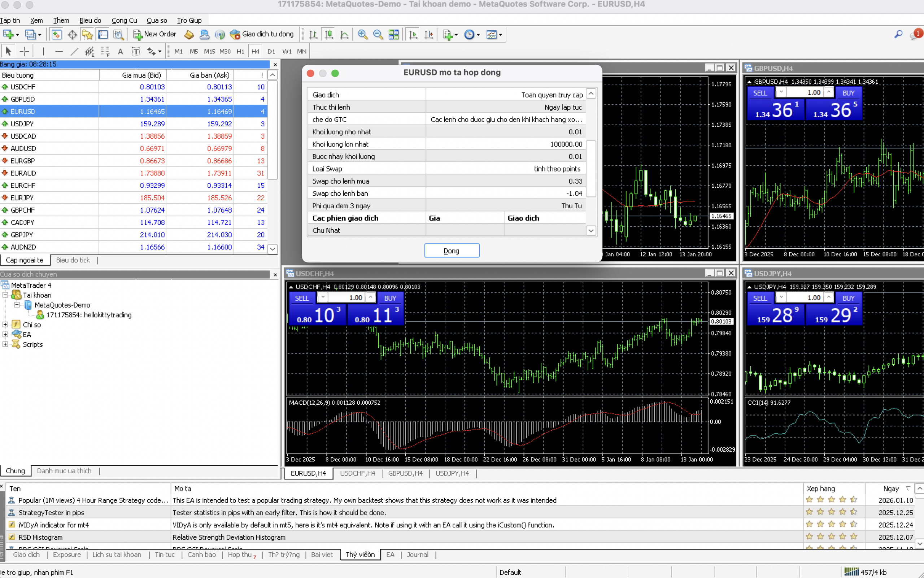Toggle chart auto scroll button
This screenshot has width=924, height=578.
point(413,34)
